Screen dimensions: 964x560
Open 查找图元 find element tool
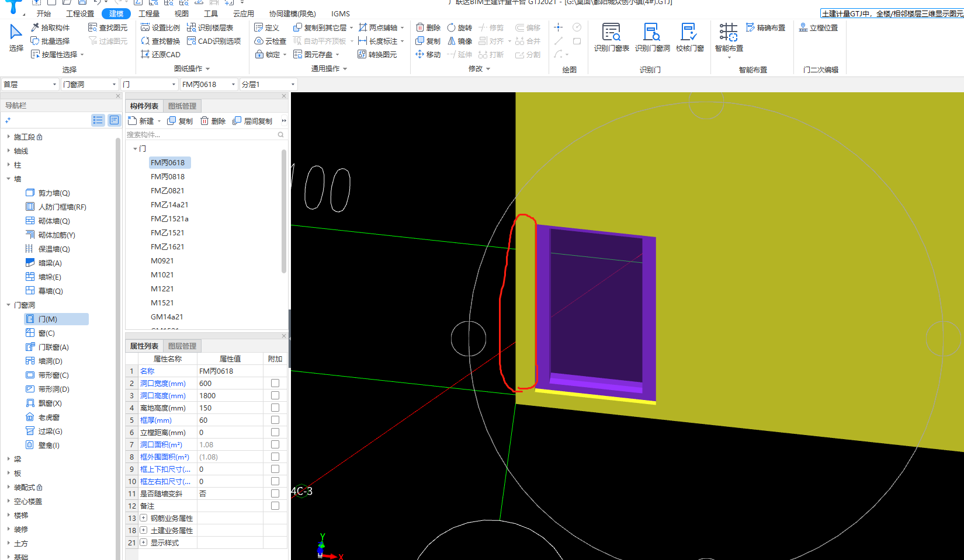click(x=108, y=27)
